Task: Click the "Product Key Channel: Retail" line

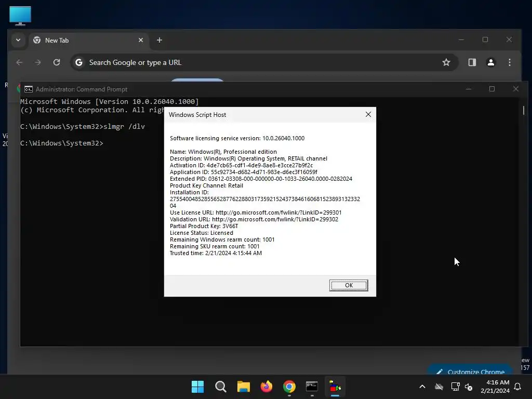Action: 206,185
